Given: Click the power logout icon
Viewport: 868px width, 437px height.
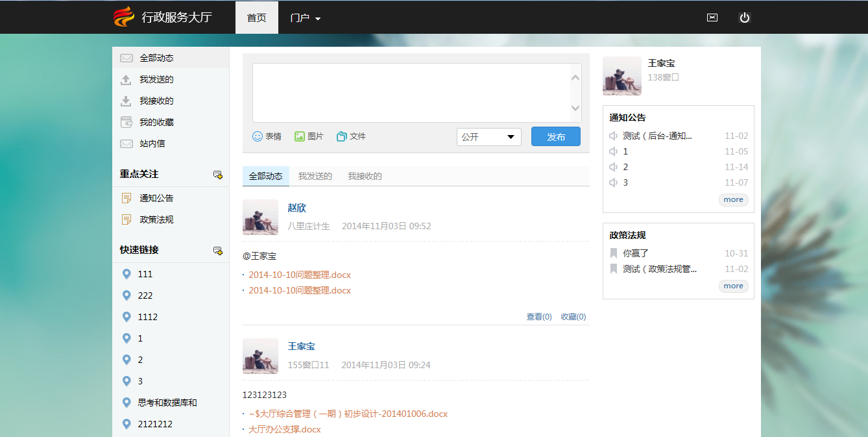Looking at the screenshot, I should (x=744, y=18).
